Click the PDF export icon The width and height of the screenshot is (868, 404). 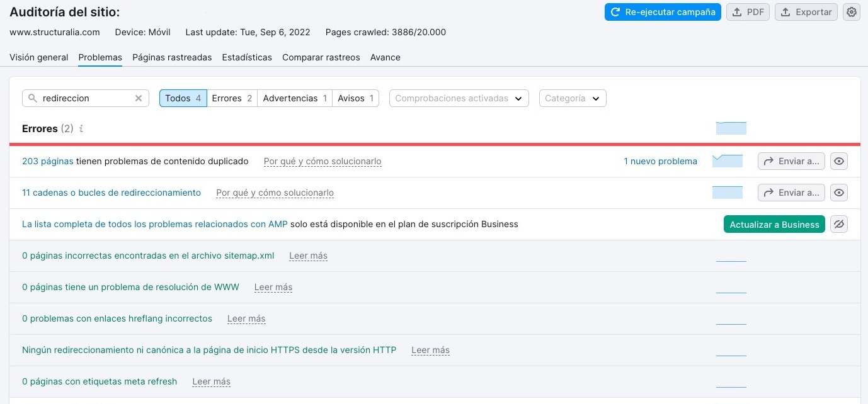pyautogui.click(x=738, y=11)
